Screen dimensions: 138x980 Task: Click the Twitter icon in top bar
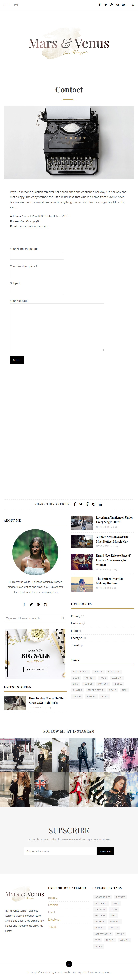105,5
